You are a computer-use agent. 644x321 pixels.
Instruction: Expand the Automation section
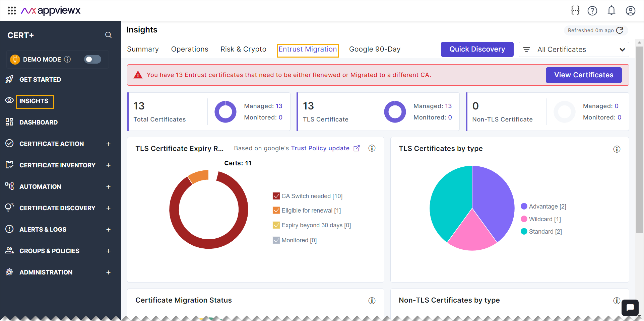point(108,187)
